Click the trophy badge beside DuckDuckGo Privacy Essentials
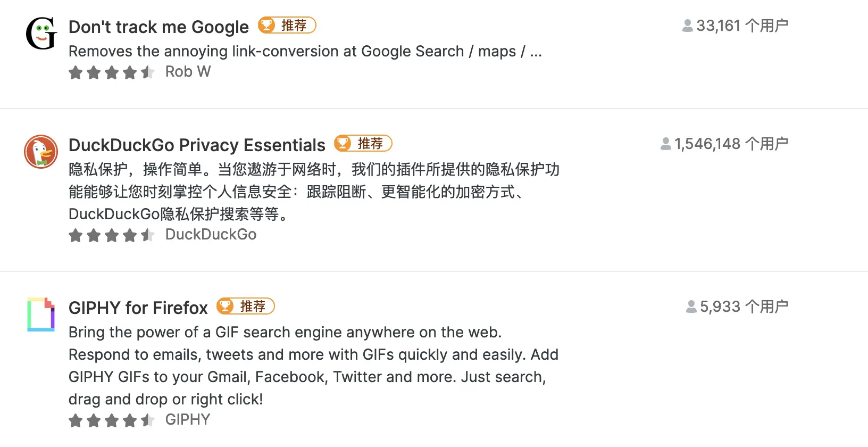868x447 pixels. (x=363, y=143)
